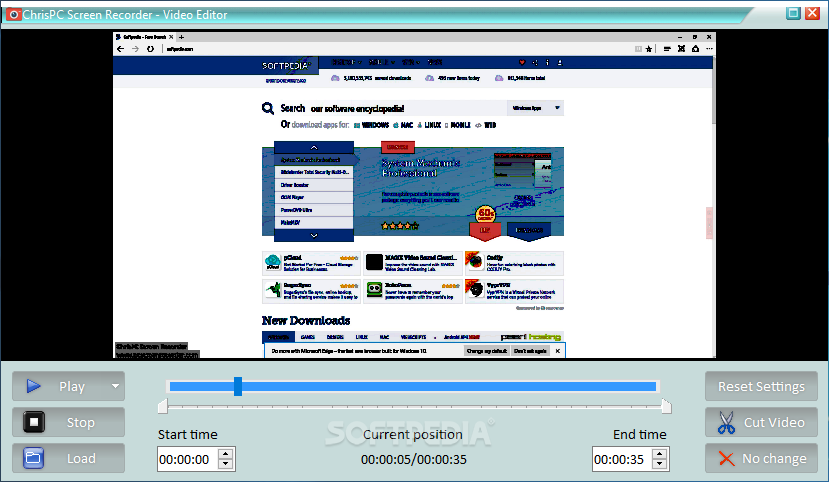Click Reset Settings button
The height and width of the screenshot is (482, 829).
click(x=761, y=386)
